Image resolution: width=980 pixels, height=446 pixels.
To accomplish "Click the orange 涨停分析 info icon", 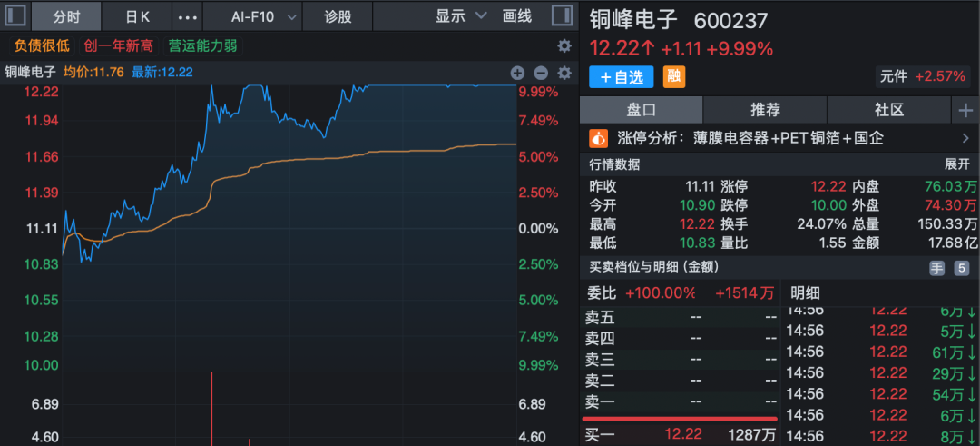I will point(600,138).
